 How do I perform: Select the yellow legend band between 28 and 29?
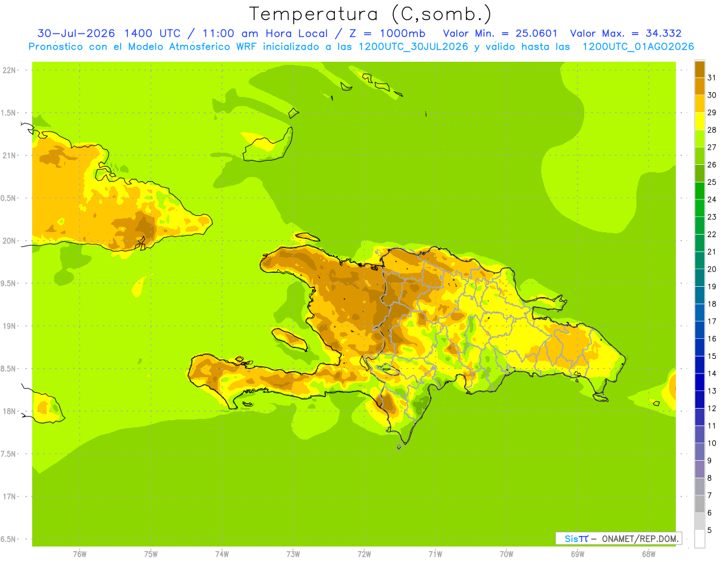(699, 121)
